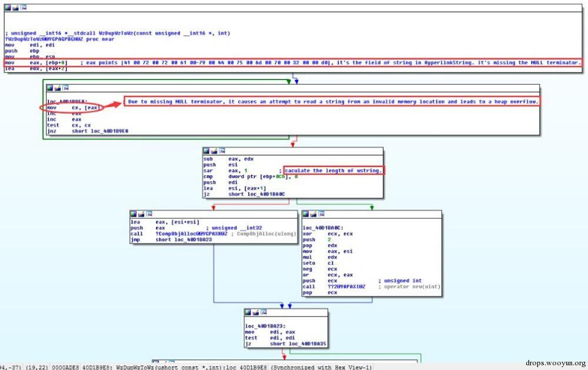Click the set node color icon on the WzDupWzToWz entry block
Screen dimensions: 588x370
[8, 8]
